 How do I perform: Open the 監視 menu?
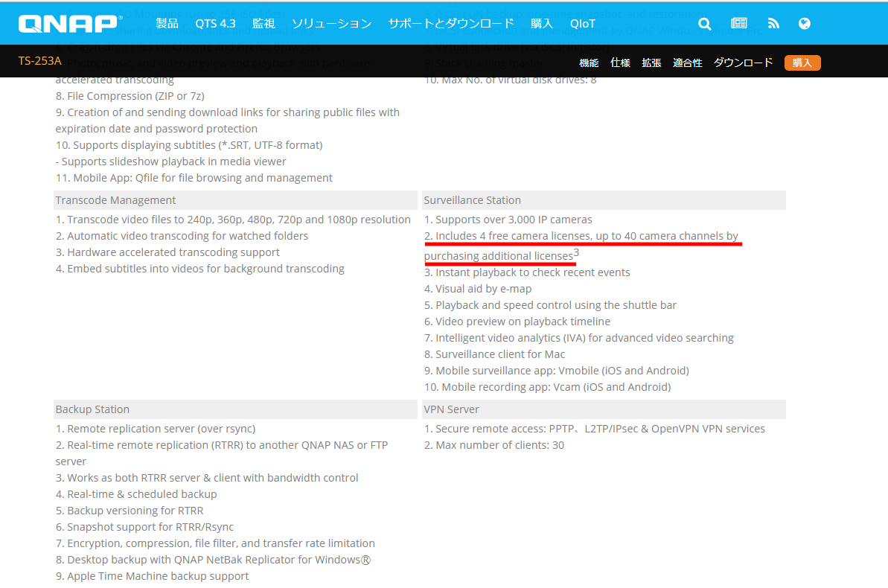263,23
